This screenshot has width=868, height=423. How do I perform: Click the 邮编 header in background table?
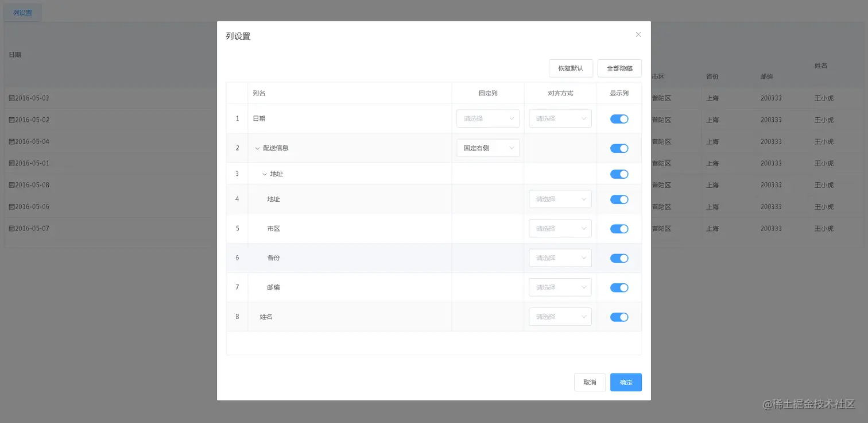tap(767, 76)
